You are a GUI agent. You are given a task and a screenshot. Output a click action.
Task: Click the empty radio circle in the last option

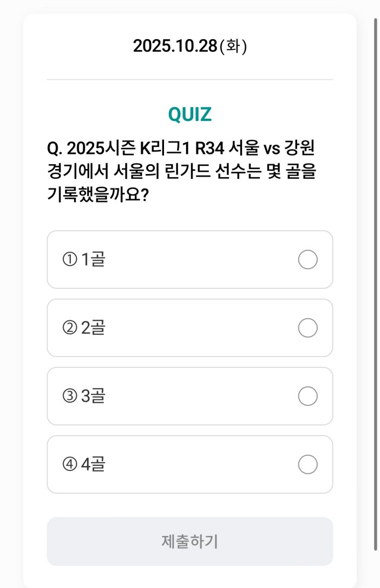(x=307, y=464)
